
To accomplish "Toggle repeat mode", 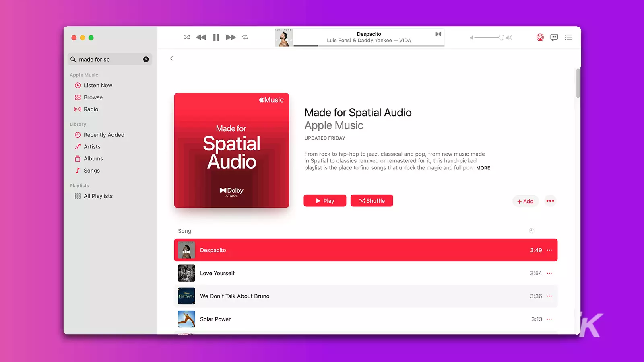I will tap(245, 37).
